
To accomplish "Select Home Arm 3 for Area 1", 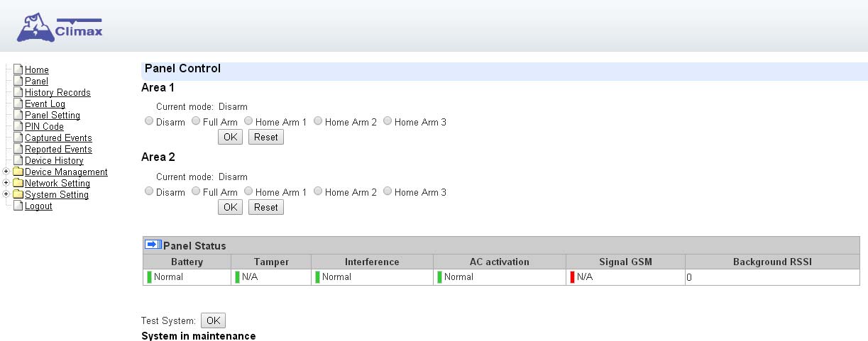I will (388, 121).
